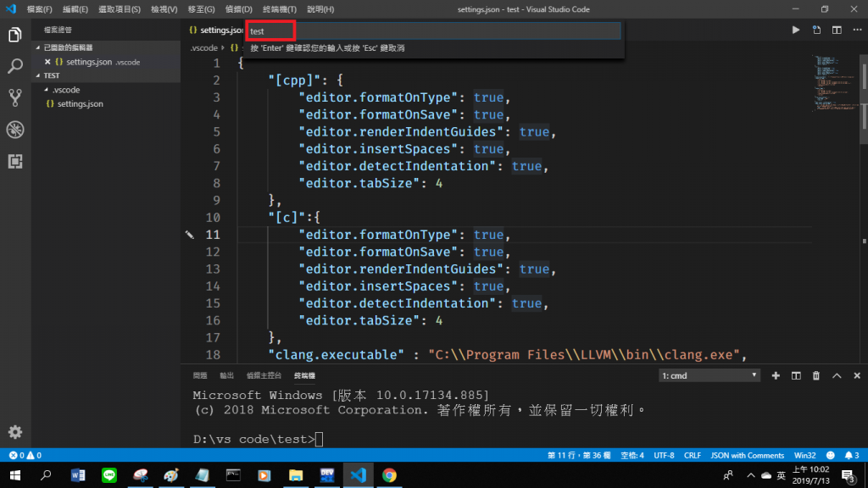Click the line and column indicator in status bar
This screenshot has height=488, width=868.
[x=579, y=455]
